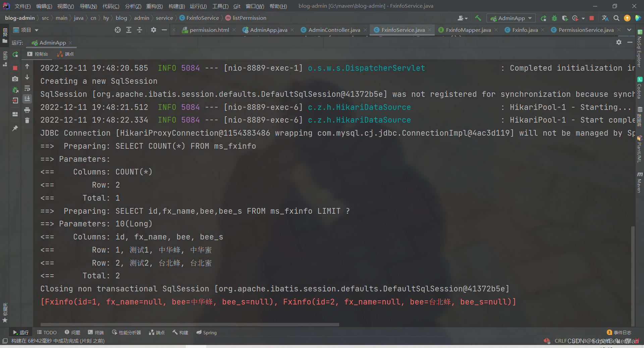Image resolution: width=644 pixels, height=348 pixels.
Task: Open the 重构(R) menu
Action: click(x=154, y=6)
